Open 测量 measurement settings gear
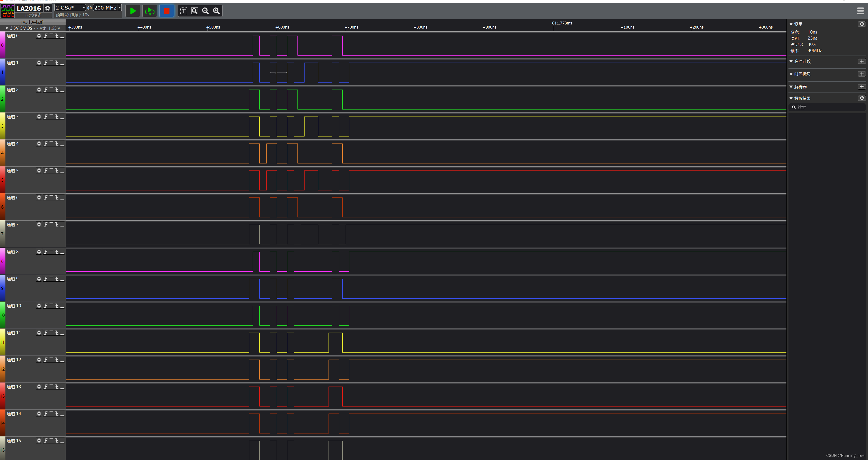 tap(862, 24)
